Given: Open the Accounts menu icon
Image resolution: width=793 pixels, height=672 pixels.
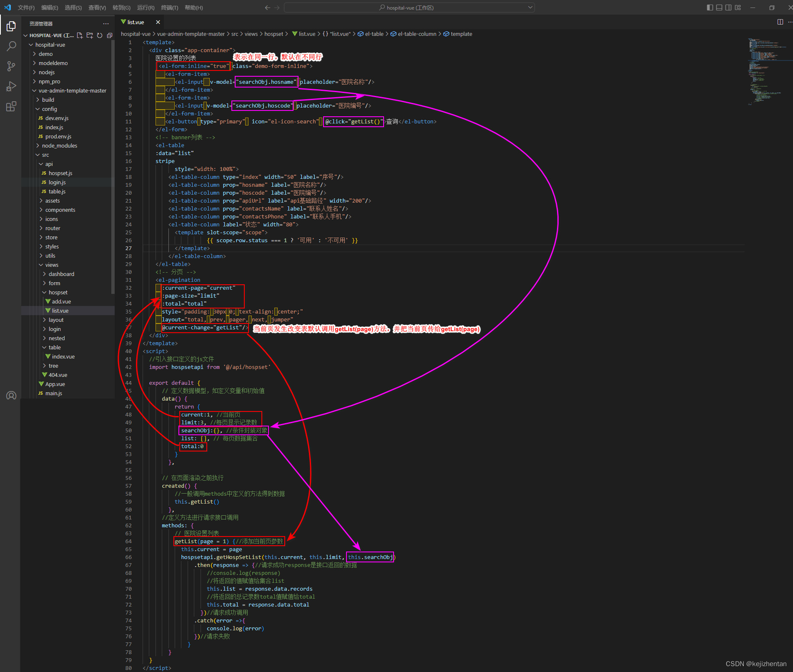Looking at the screenshot, I should tap(11, 395).
